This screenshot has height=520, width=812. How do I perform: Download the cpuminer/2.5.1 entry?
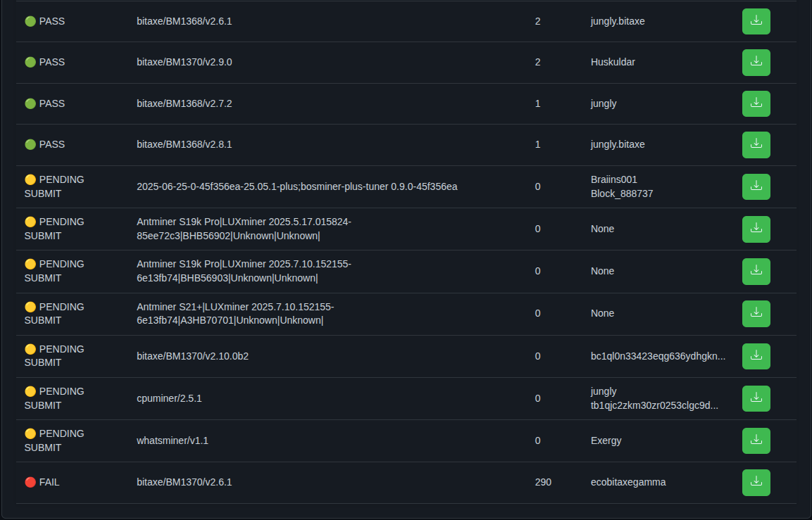point(756,398)
